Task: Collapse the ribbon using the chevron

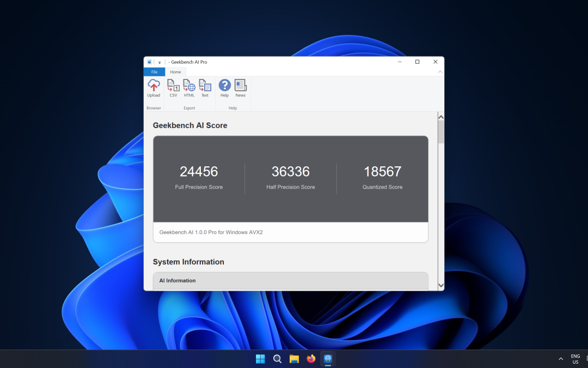Action: pos(440,72)
